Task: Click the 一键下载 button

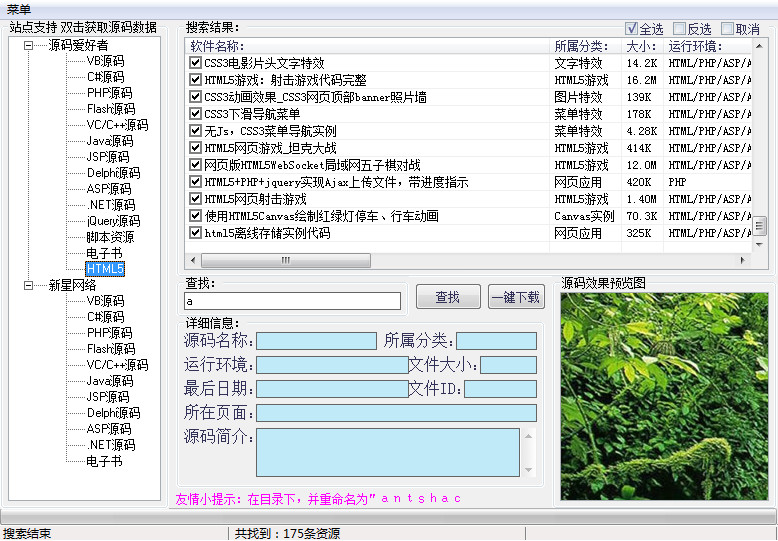Action: [x=516, y=297]
